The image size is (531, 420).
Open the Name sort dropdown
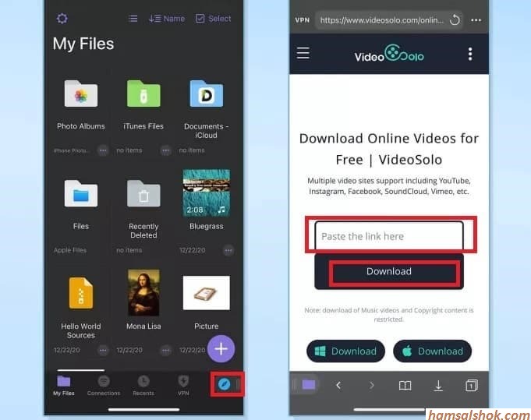pyautogui.click(x=167, y=18)
